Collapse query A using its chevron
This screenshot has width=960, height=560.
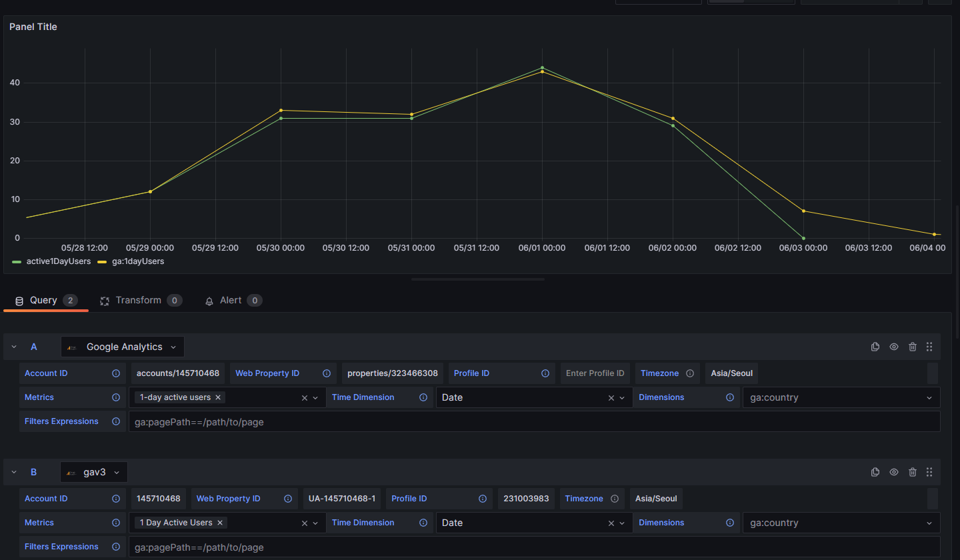13,347
